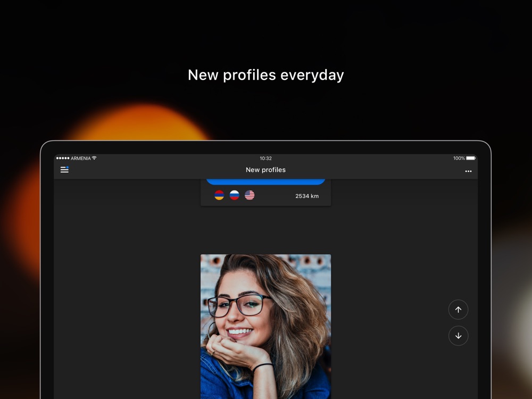Click the up arrow for previous profile
This screenshot has height=399, width=532.
458,310
